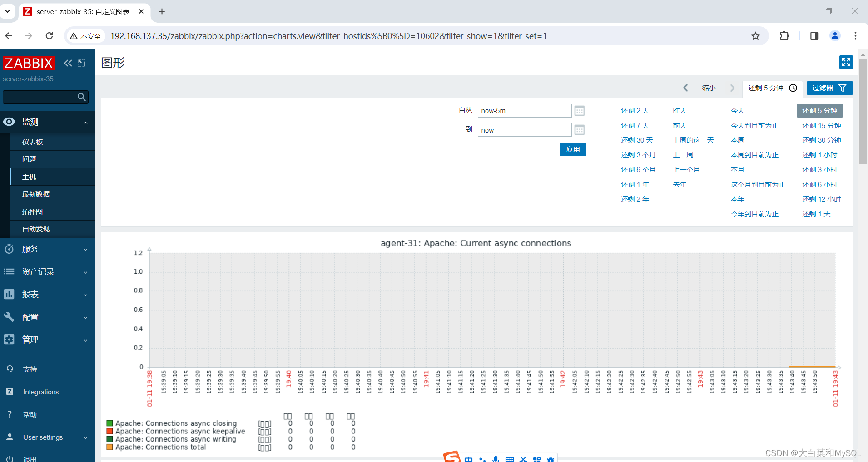Toggle the 过滤器 filter tab

(829, 88)
